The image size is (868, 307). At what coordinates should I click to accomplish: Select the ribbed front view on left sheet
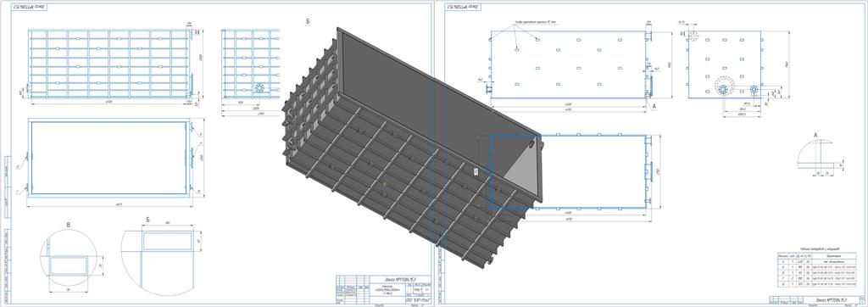(x=109, y=64)
